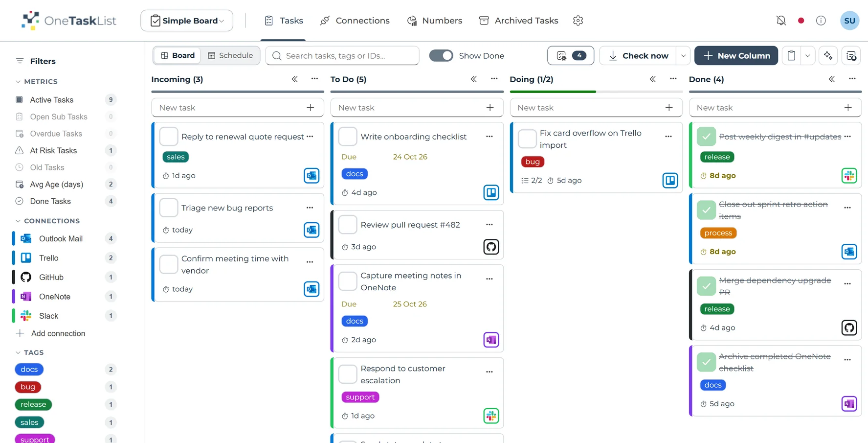This screenshot has height=443, width=868.
Task: Open the info circle icon
Action: tap(821, 21)
